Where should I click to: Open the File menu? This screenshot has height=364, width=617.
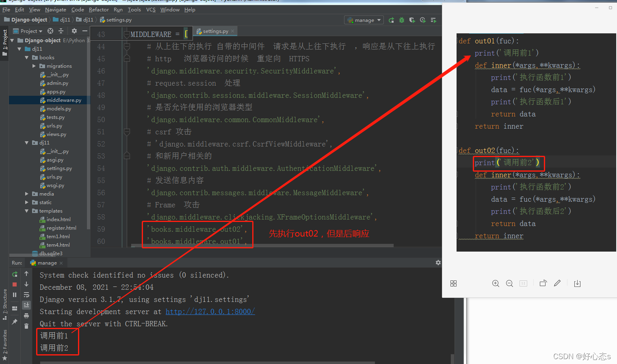pos(6,9)
